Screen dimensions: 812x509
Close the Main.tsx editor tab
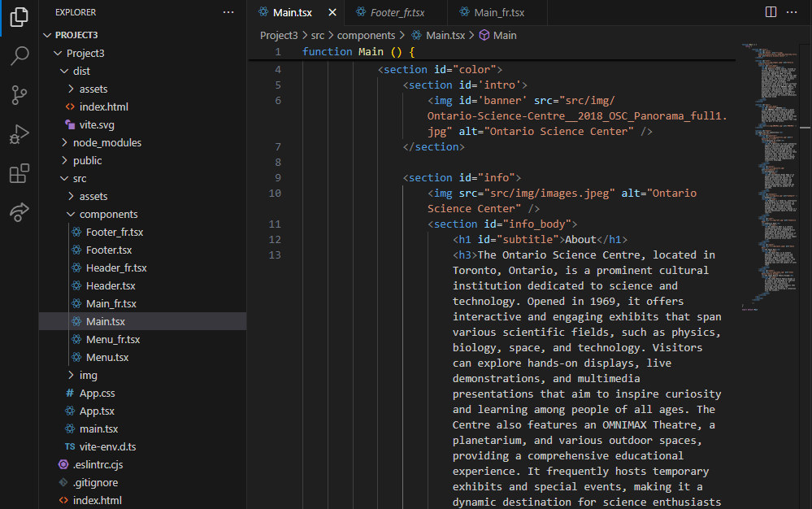tap(332, 13)
